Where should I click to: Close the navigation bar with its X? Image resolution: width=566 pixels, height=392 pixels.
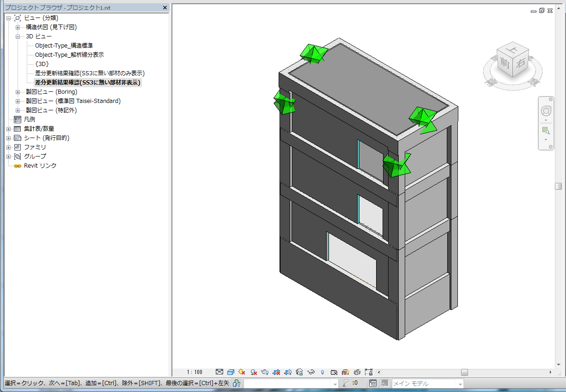pyautogui.click(x=551, y=99)
